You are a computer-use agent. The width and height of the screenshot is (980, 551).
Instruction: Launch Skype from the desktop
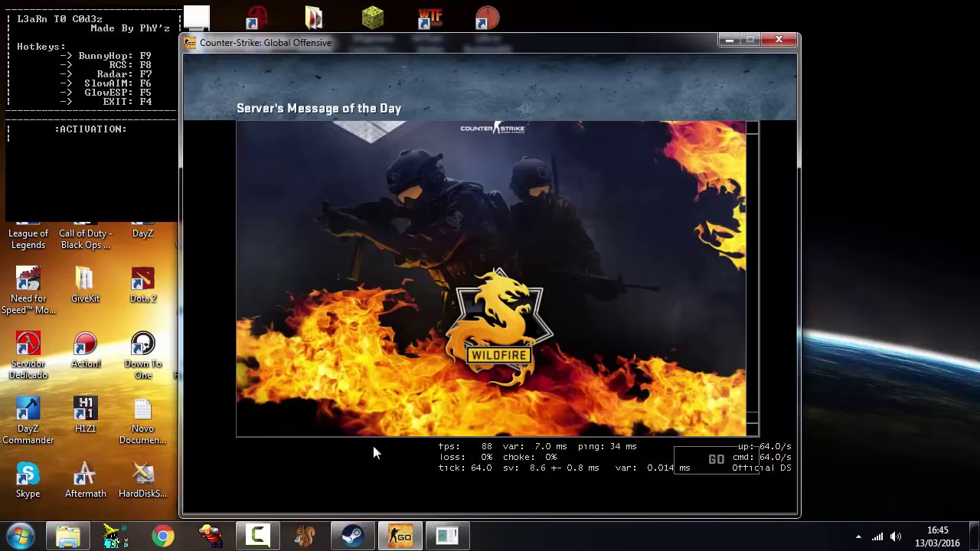coord(28,480)
